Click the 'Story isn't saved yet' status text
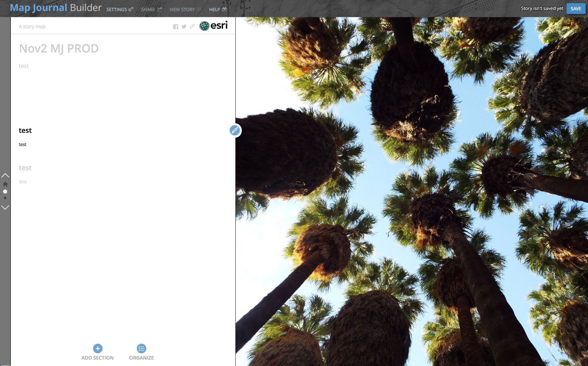 click(x=542, y=8)
